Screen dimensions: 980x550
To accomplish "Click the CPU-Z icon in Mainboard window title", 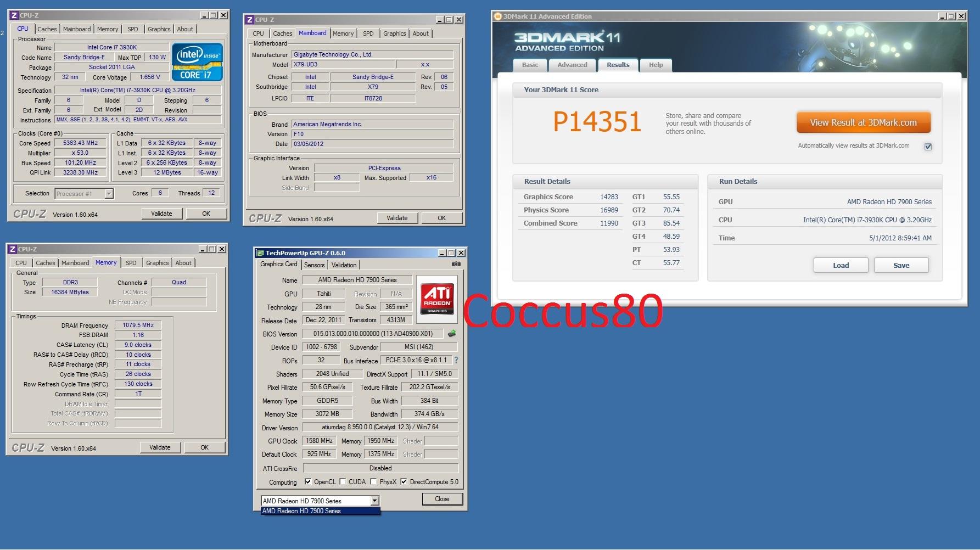I will tap(250, 20).
